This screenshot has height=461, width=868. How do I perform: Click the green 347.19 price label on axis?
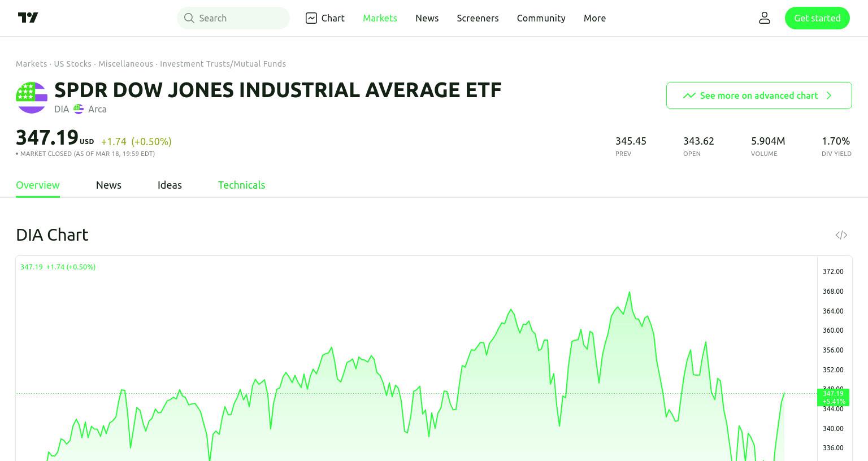coord(833,397)
